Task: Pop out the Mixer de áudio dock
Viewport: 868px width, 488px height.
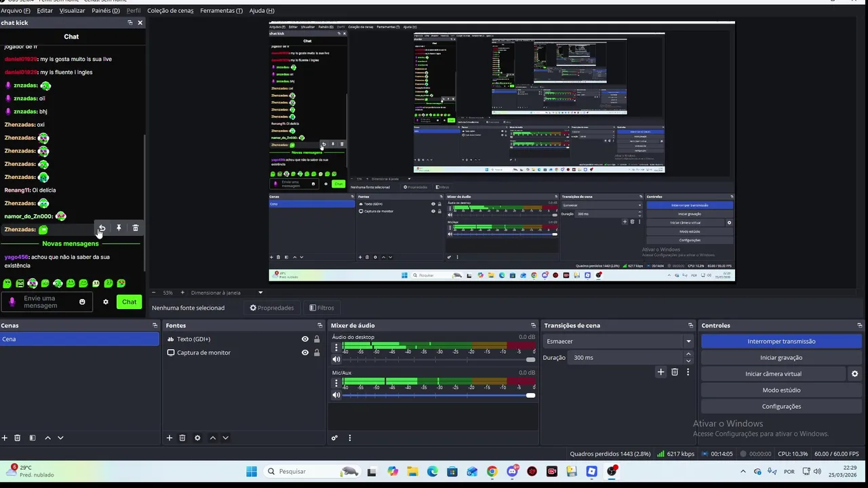Action: [533, 325]
